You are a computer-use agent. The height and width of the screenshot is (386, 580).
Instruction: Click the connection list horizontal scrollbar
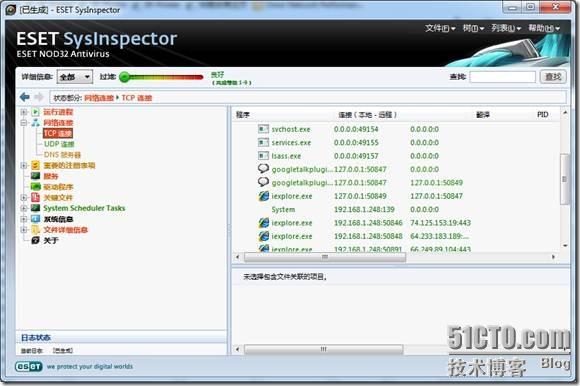325,257
